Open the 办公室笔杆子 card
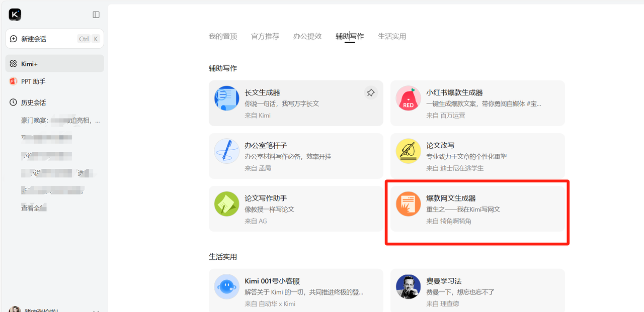 pos(296,156)
